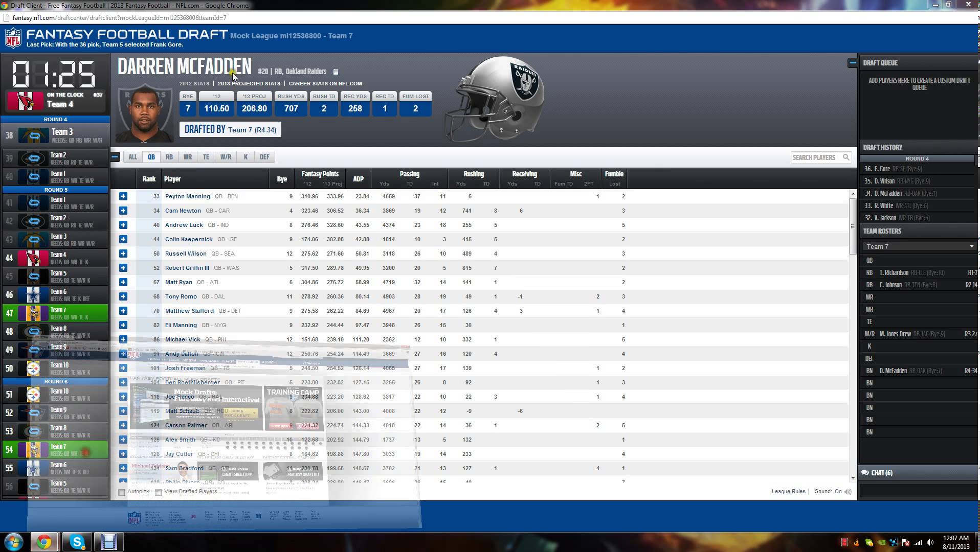Open the League Rules link

pyautogui.click(x=788, y=492)
